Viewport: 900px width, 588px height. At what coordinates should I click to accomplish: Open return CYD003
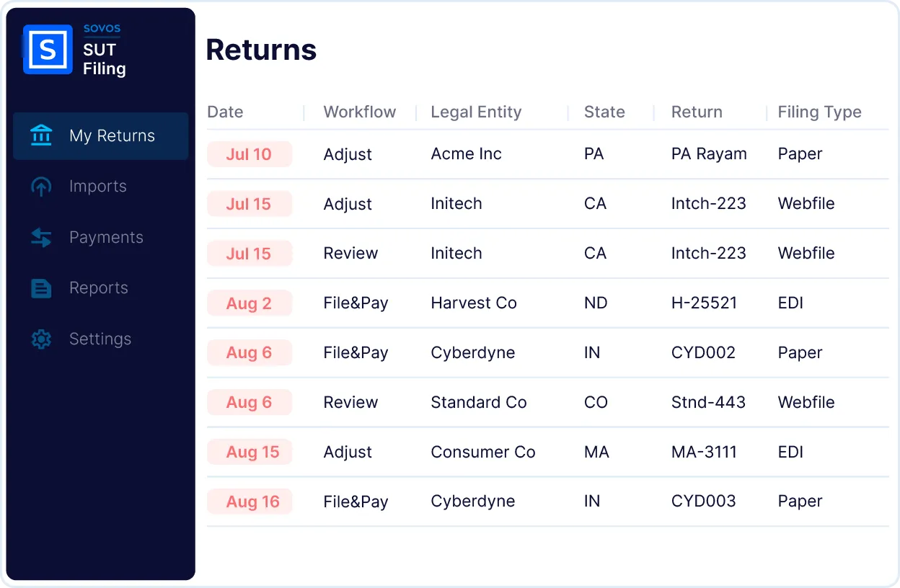(703, 502)
